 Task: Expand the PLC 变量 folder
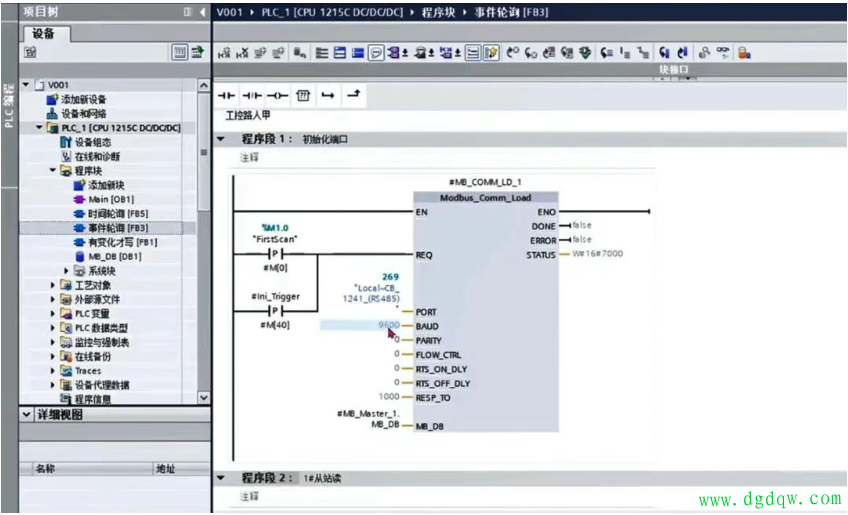[x=54, y=314]
